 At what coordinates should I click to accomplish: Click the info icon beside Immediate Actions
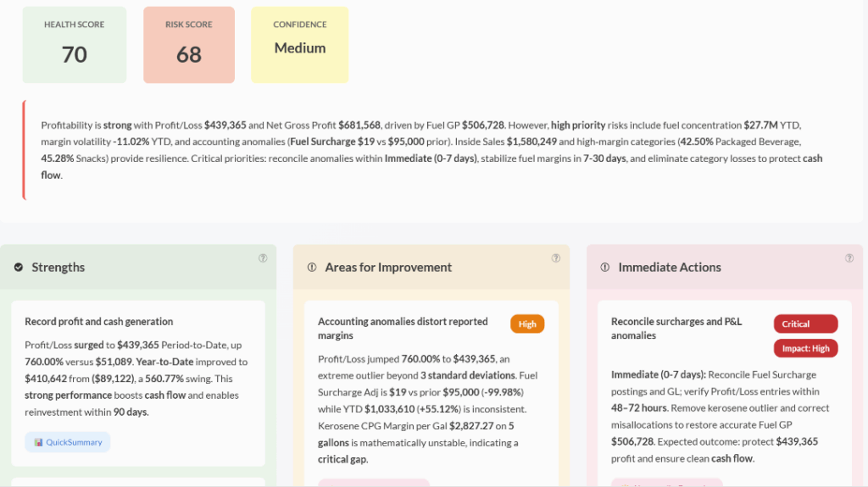point(605,268)
